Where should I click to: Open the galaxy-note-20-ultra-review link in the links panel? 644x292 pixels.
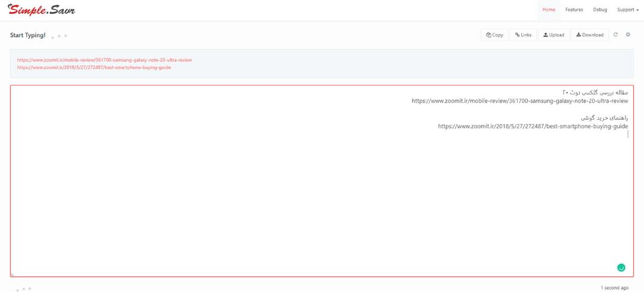coord(104,60)
